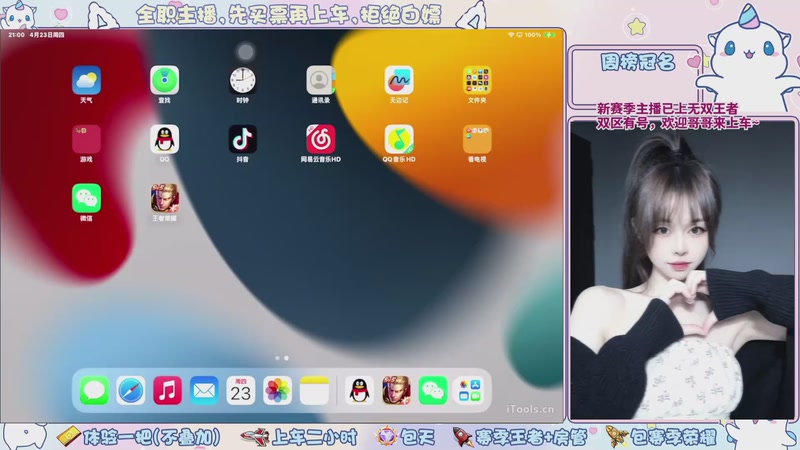
Task: Open the 抖音 app
Action: tap(242, 139)
